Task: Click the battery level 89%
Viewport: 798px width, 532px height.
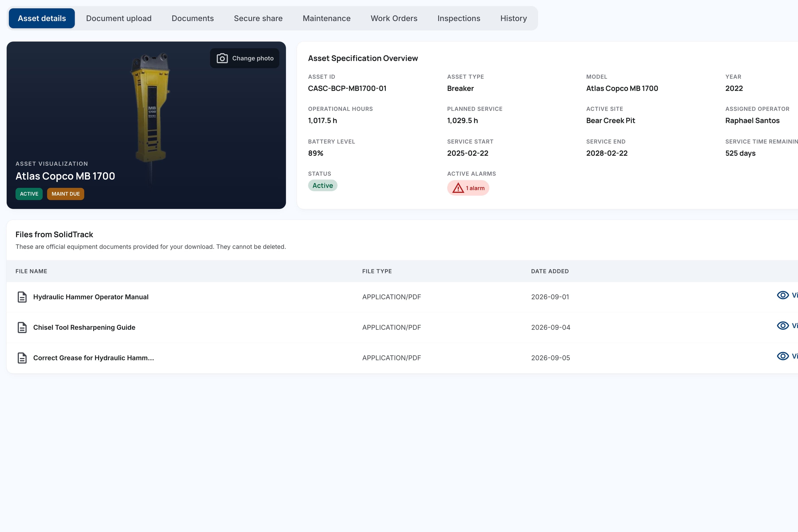Action: click(x=315, y=153)
